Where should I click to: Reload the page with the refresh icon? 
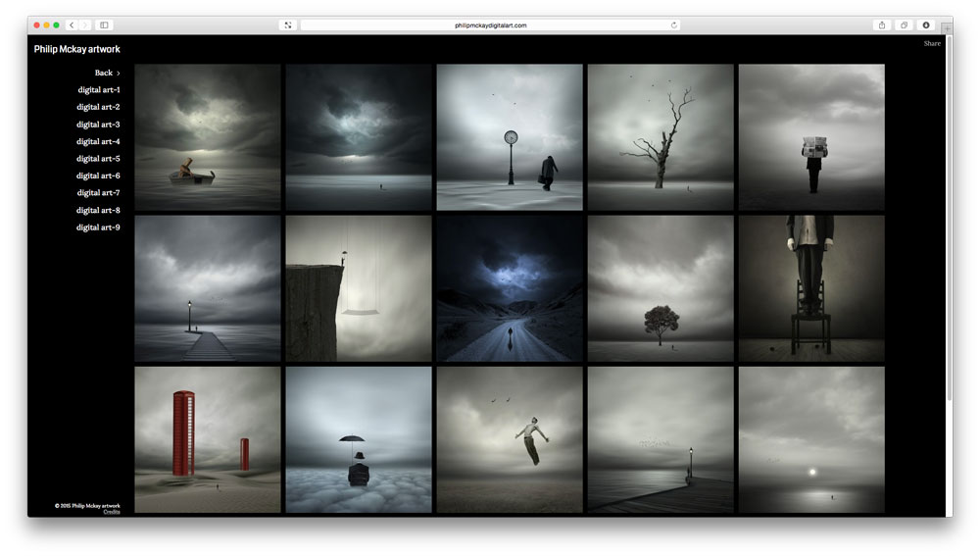[x=674, y=25]
